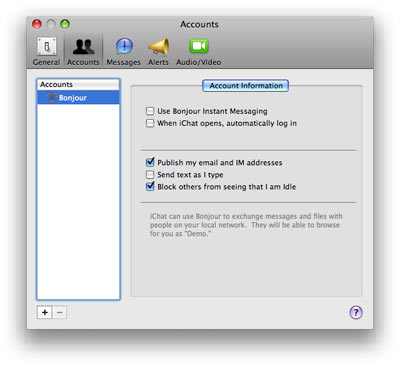Viewport: 400px width, 366px height.
Task: Click the Account Information tab
Action: [x=246, y=86]
